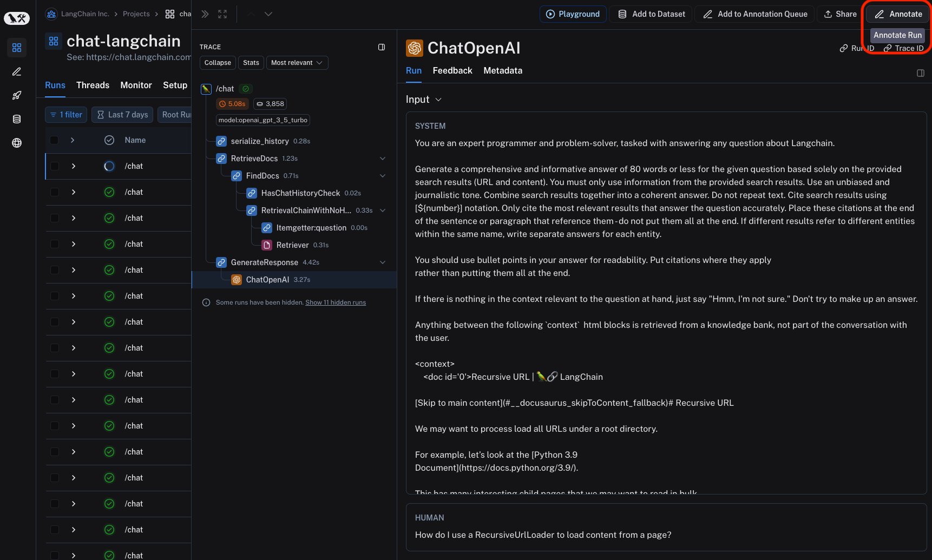The image size is (932, 560).
Task: Click the rocket deployments icon in sidebar
Action: click(17, 96)
